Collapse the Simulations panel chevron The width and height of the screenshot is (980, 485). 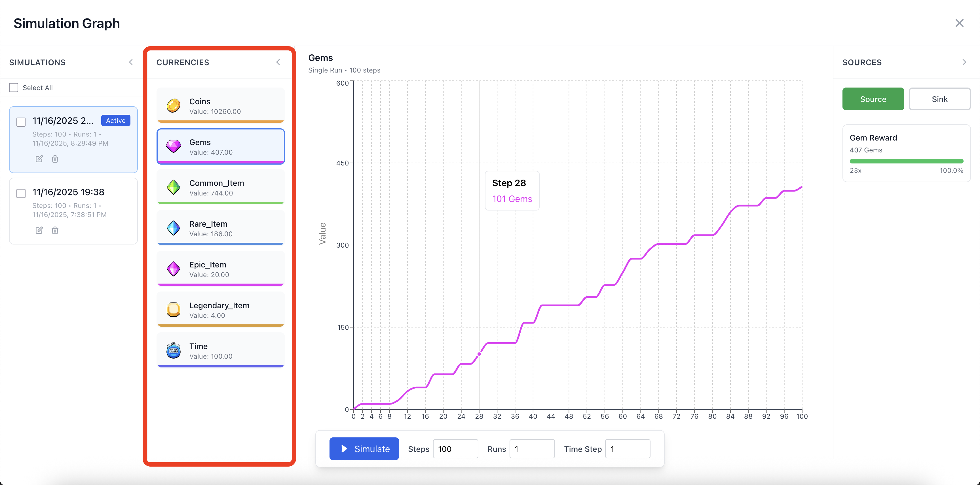(x=131, y=62)
